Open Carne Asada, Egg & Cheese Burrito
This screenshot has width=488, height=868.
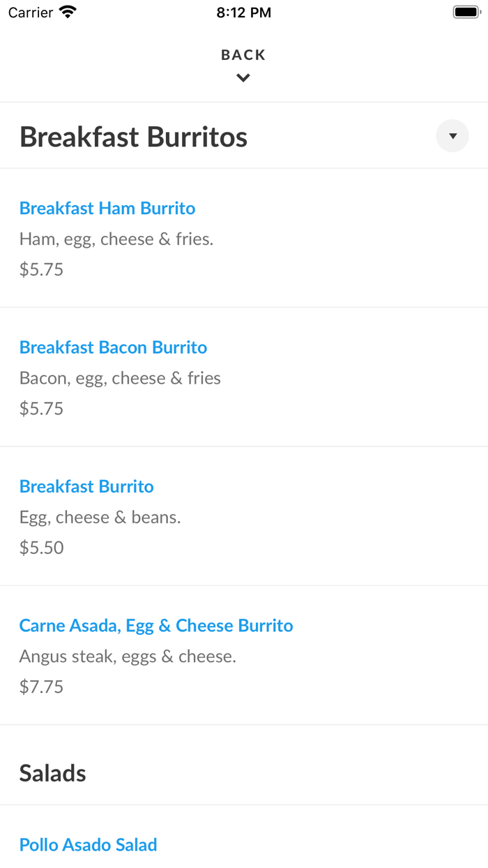[156, 625]
